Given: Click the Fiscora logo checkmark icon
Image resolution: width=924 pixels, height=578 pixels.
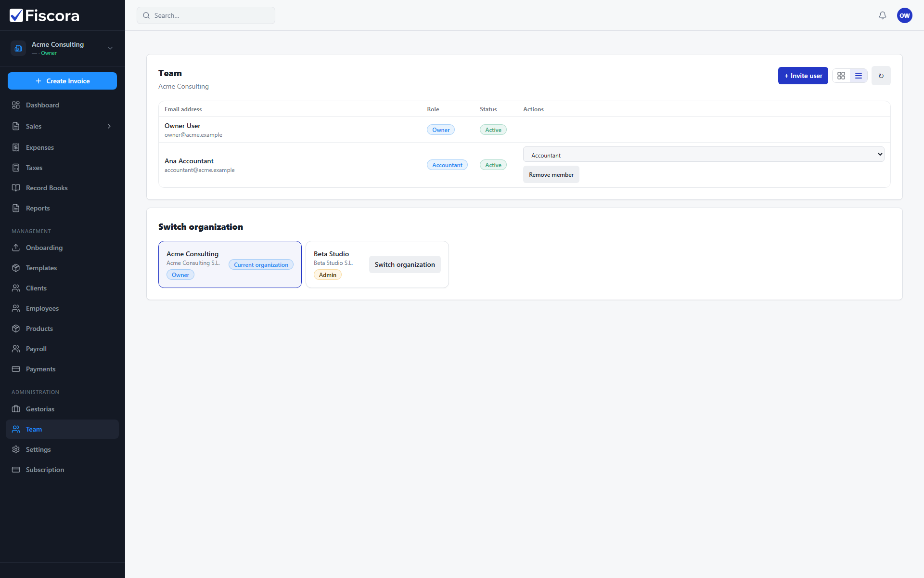Looking at the screenshot, I should tap(16, 15).
